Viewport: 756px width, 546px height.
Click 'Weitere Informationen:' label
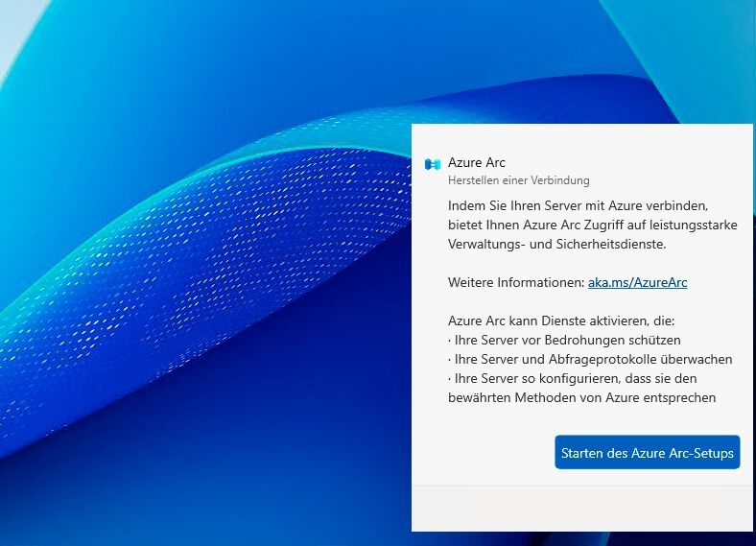tap(516, 282)
